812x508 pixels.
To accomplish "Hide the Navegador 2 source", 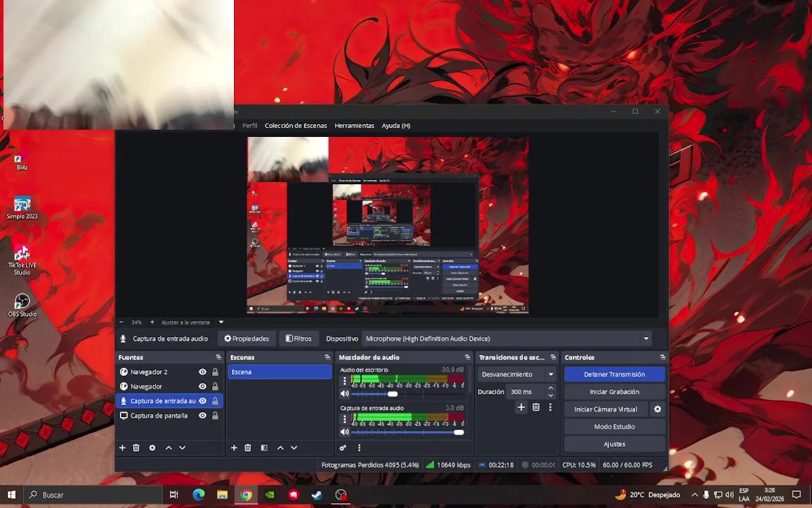I will coord(202,372).
